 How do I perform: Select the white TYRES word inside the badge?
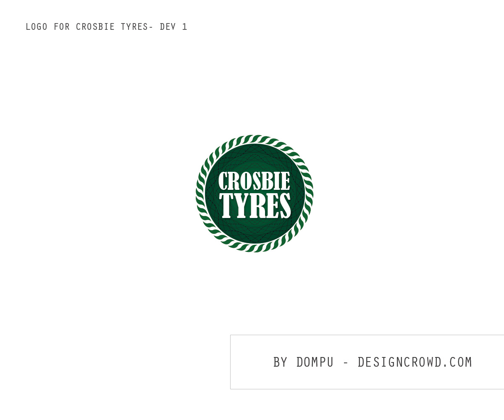[x=255, y=206]
